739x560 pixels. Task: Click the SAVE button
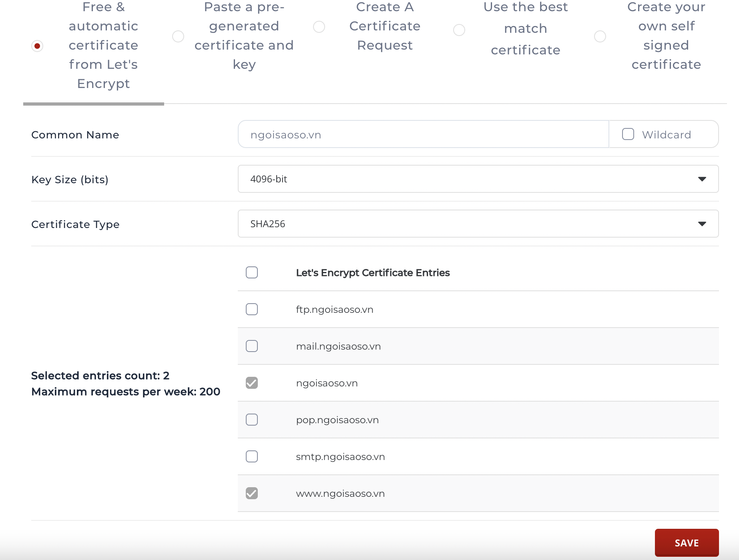coord(686,542)
